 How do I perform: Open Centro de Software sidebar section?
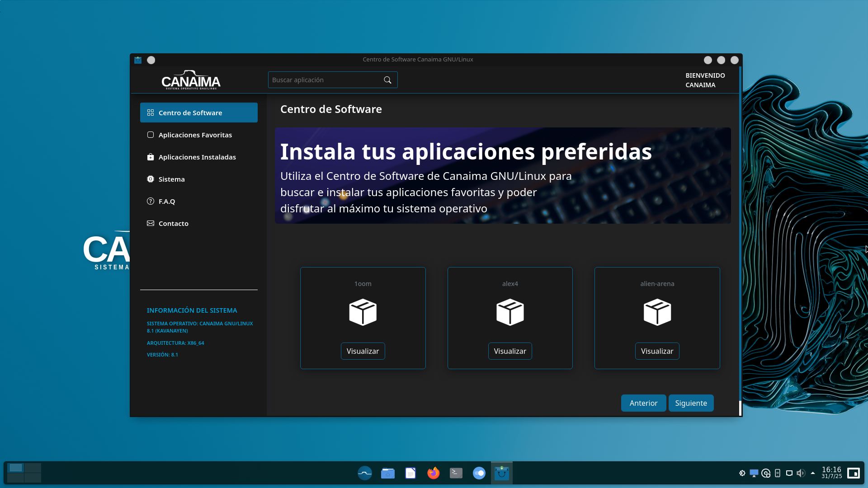[199, 113]
